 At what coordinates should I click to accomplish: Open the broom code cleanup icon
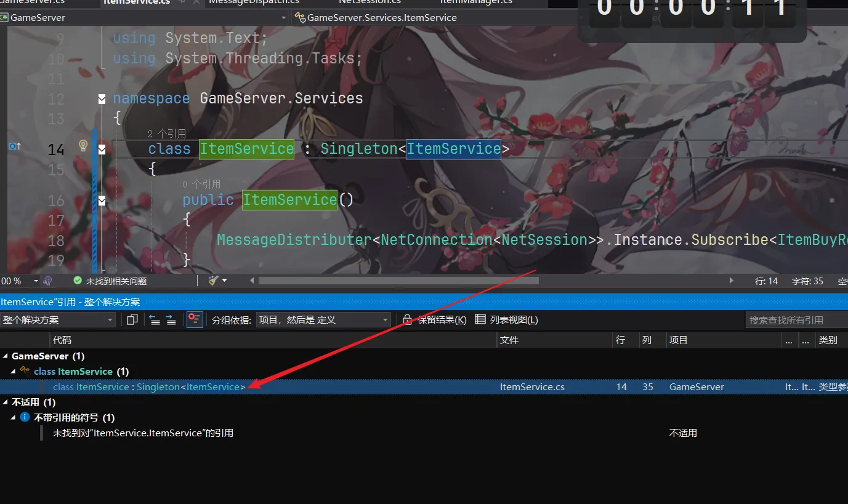[x=214, y=281]
